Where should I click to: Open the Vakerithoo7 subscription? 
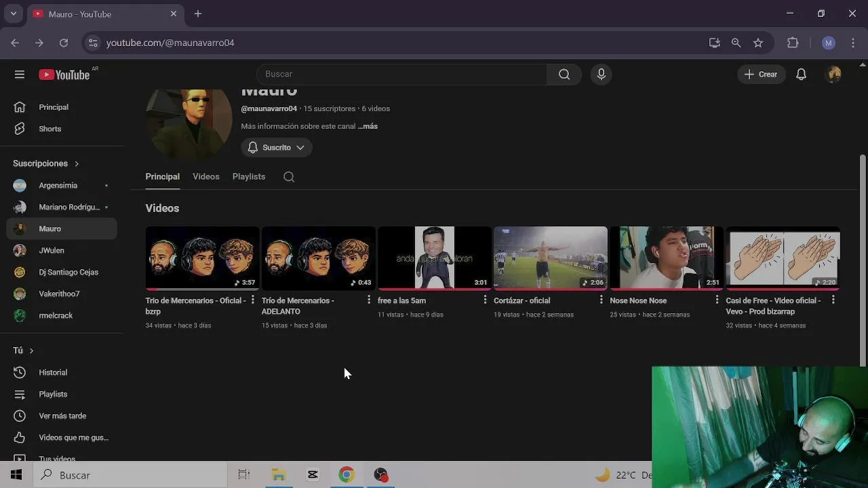[x=62, y=293]
